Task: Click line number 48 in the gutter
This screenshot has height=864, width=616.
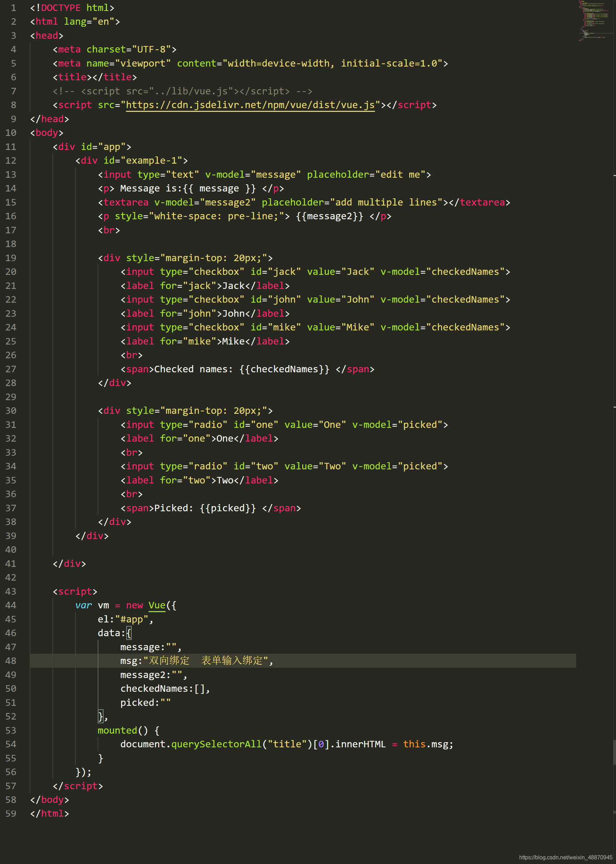Action: 11,661
